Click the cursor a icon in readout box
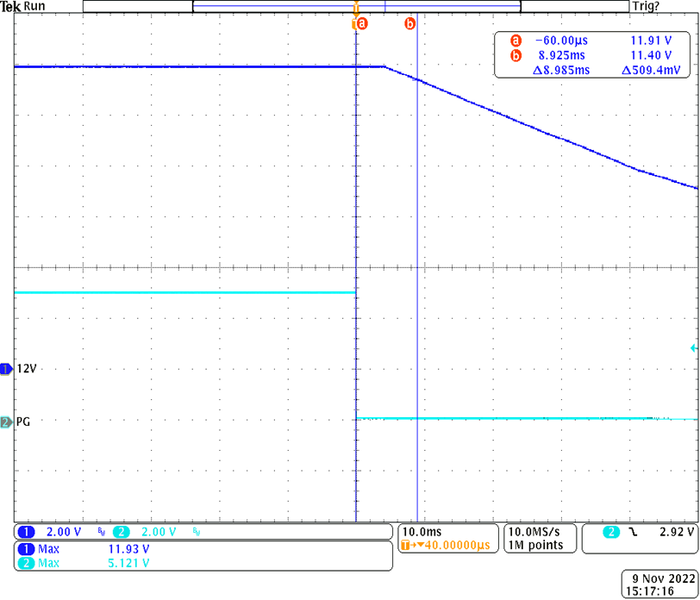Viewport: 700px width, 600px height. click(516, 41)
